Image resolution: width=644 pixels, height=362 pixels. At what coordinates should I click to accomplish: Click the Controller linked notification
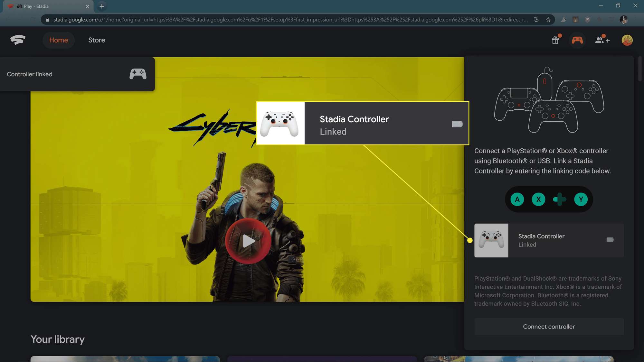77,74
